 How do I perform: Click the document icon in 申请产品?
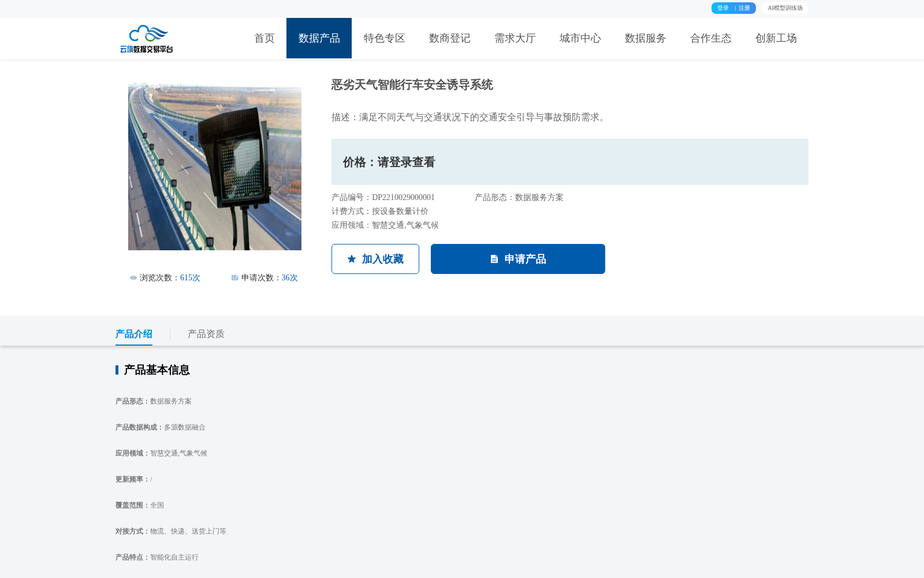494,259
